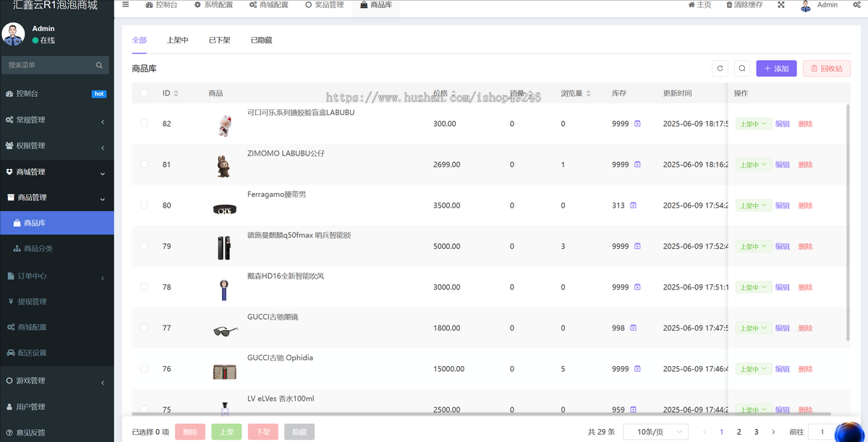Sort table by ID column arrows
The width and height of the screenshot is (868, 442).
[x=176, y=93]
